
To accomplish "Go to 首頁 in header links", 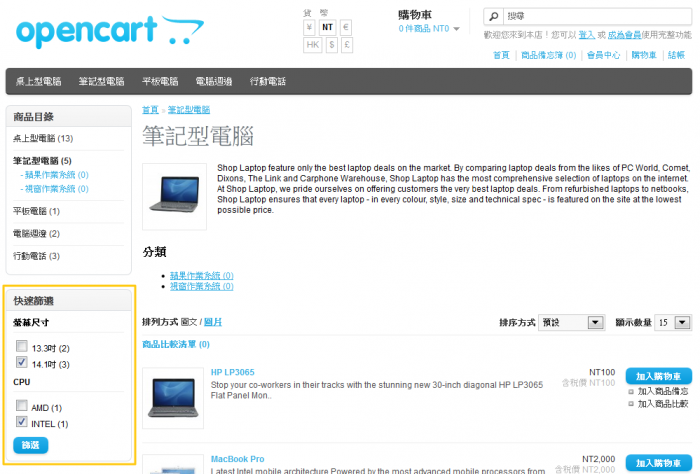I will [x=501, y=55].
